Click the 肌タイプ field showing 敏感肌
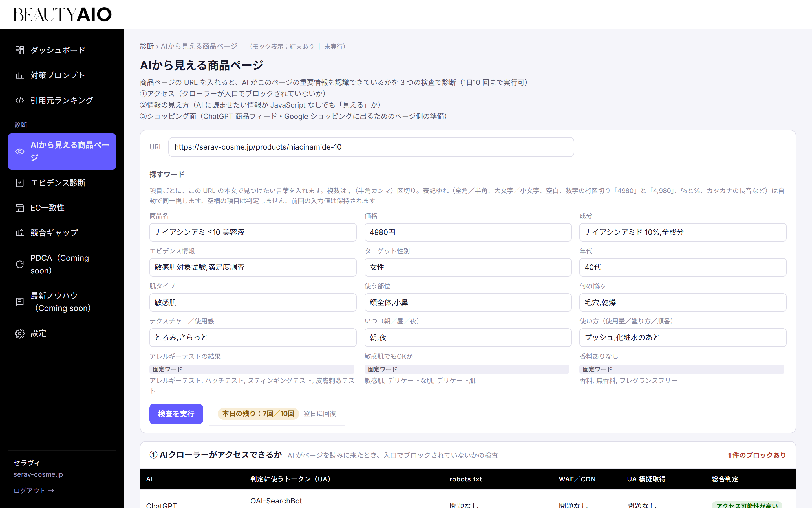Screen dimensions: 812x508 point(253,302)
